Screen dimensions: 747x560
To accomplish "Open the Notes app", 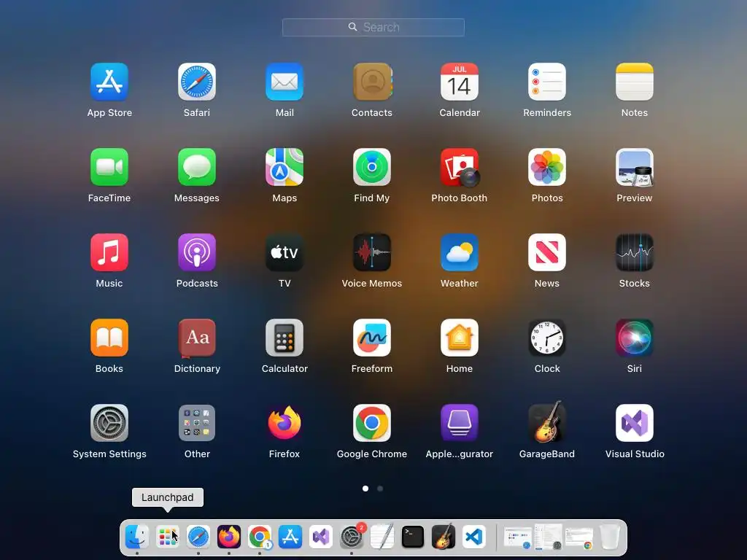I will [x=635, y=82].
